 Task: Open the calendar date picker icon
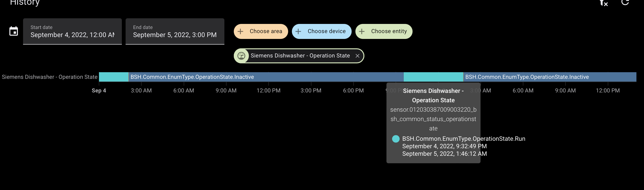(13, 31)
